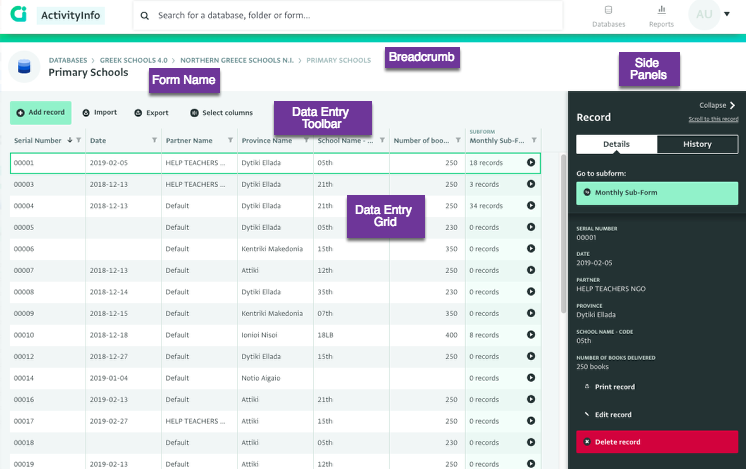This screenshot has height=469, width=746.
Task: Open subform arrow for record 00001
Action: (x=531, y=162)
